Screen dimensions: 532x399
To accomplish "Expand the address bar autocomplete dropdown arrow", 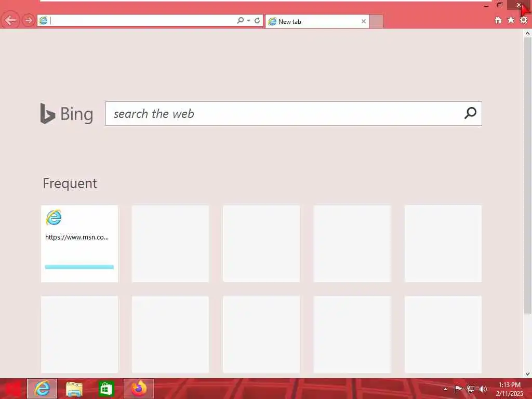I will (249, 21).
